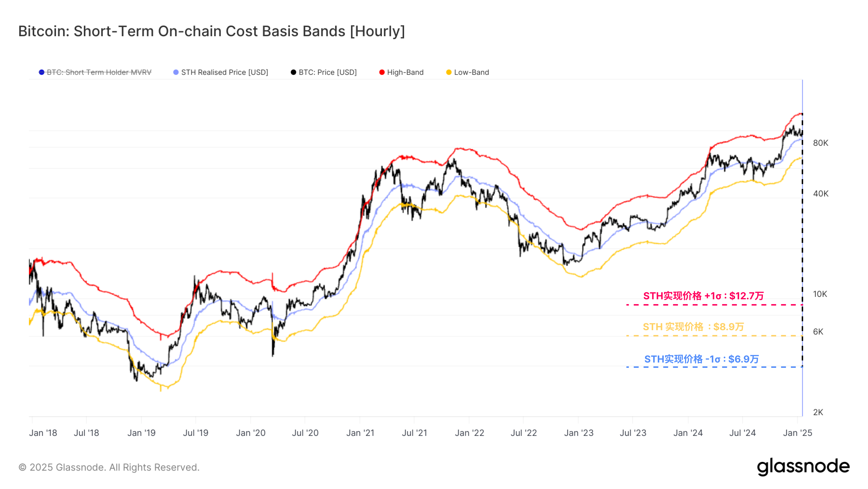The width and height of the screenshot is (868, 489).
Task: Click the black BTC Price legend dot
Action: click(x=293, y=72)
